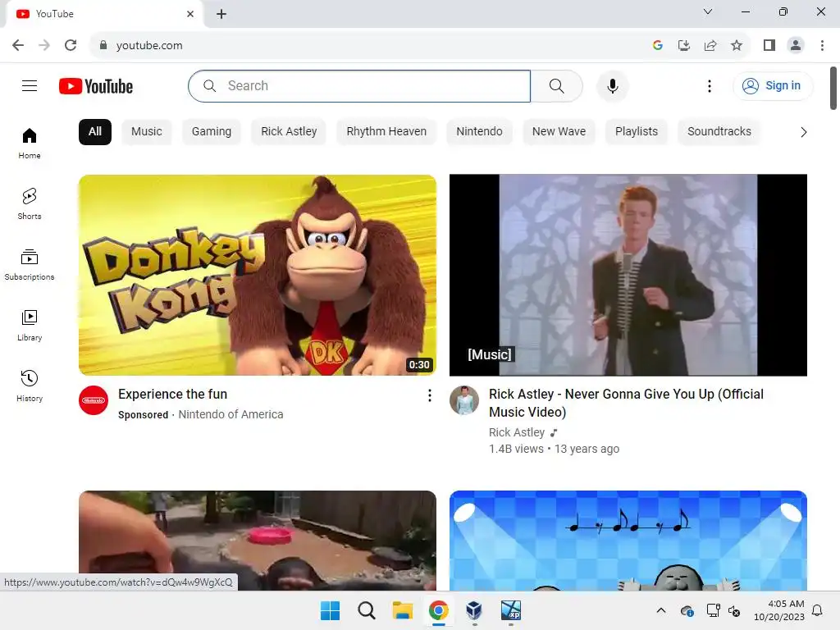Show hidden system tray icons

pyautogui.click(x=661, y=610)
